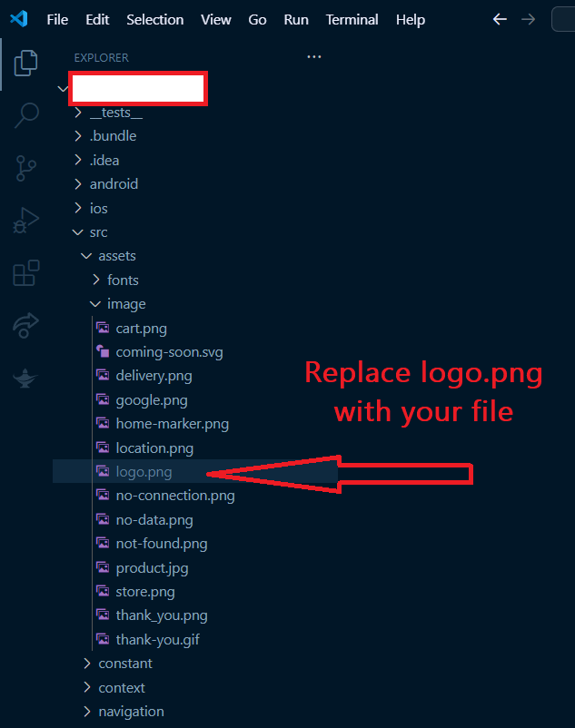
Task: Click the back navigation arrow
Action: point(500,19)
